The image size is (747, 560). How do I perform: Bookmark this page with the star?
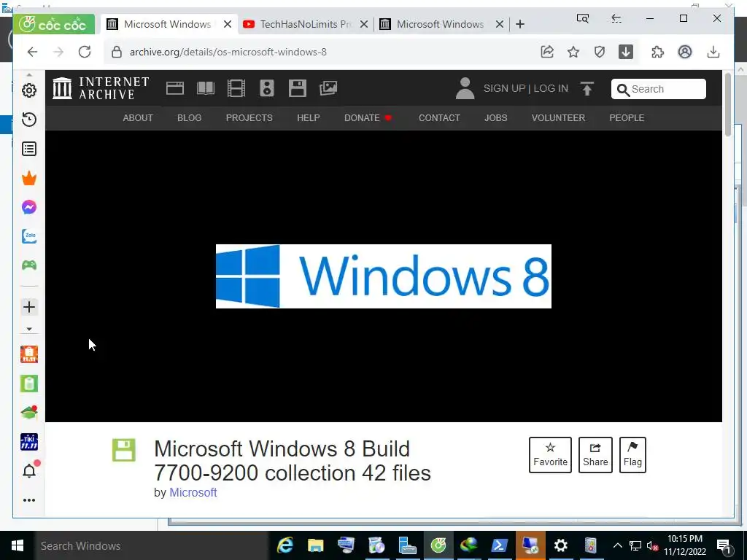click(x=573, y=52)
